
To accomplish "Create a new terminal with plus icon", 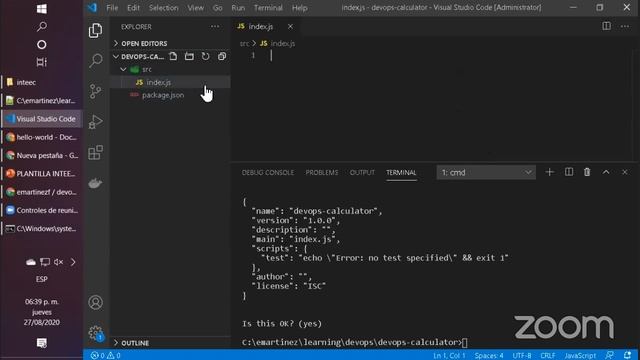I will pos(550,172).
